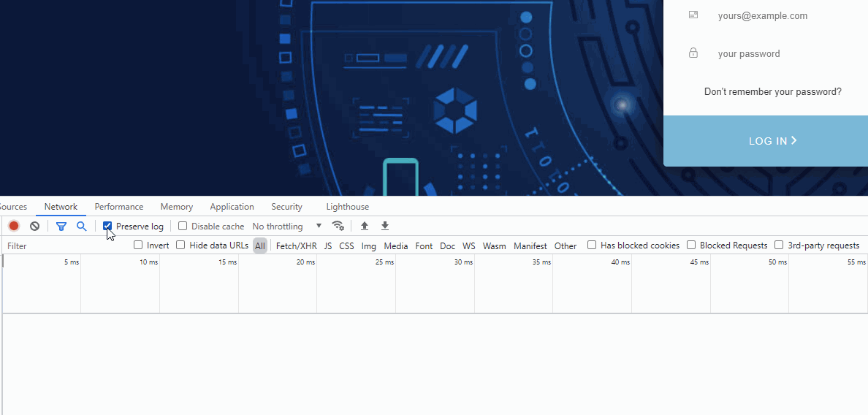Click email envelope icon in login form

693,15
